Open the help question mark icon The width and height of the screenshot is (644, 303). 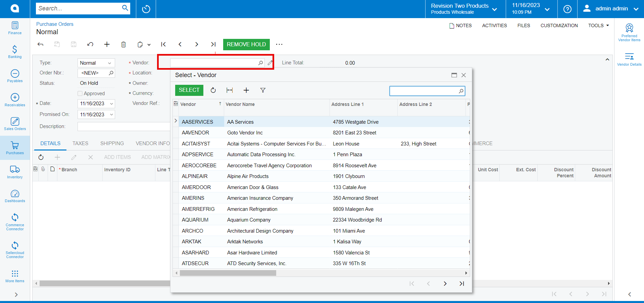click(567, 9)
